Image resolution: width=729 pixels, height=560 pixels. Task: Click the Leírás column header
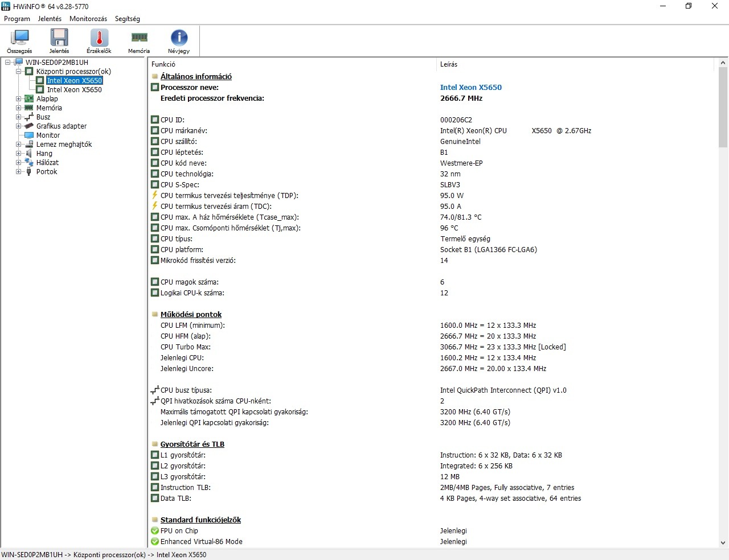[x=575, y=64]
